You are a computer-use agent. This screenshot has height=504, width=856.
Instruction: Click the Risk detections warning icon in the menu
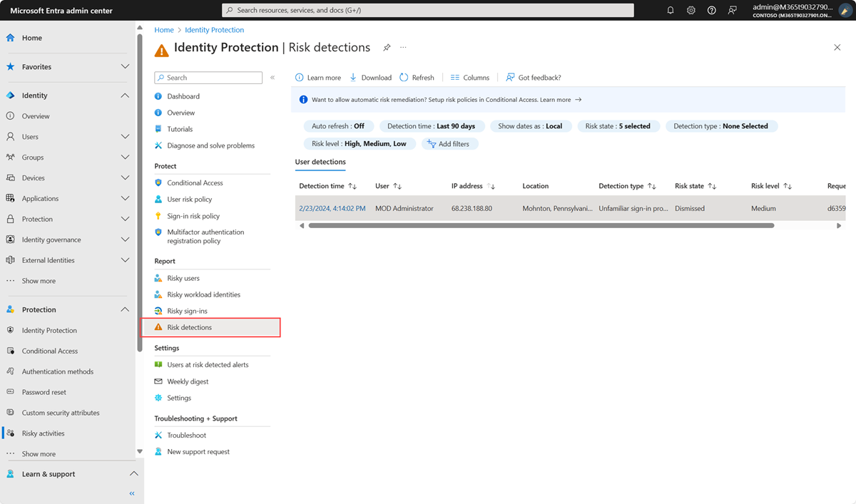click(x=158, y=327)
